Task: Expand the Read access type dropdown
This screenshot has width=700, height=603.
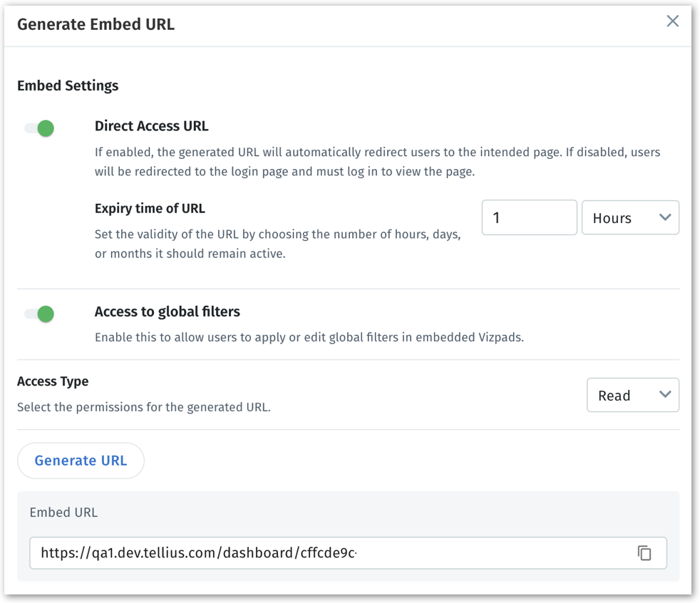Action: point(632,396)
